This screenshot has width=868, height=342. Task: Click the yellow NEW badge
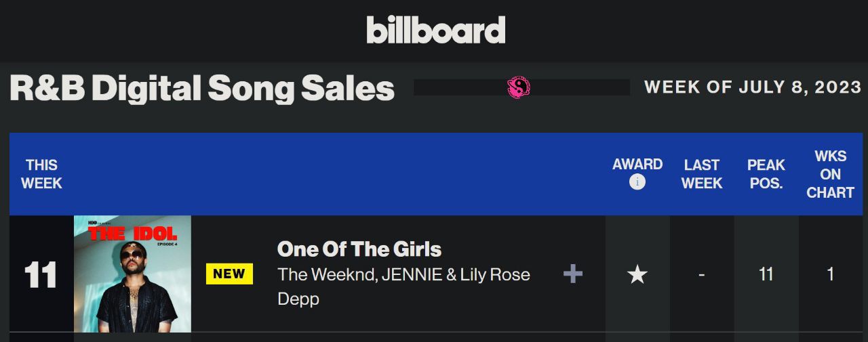[229, 274]
